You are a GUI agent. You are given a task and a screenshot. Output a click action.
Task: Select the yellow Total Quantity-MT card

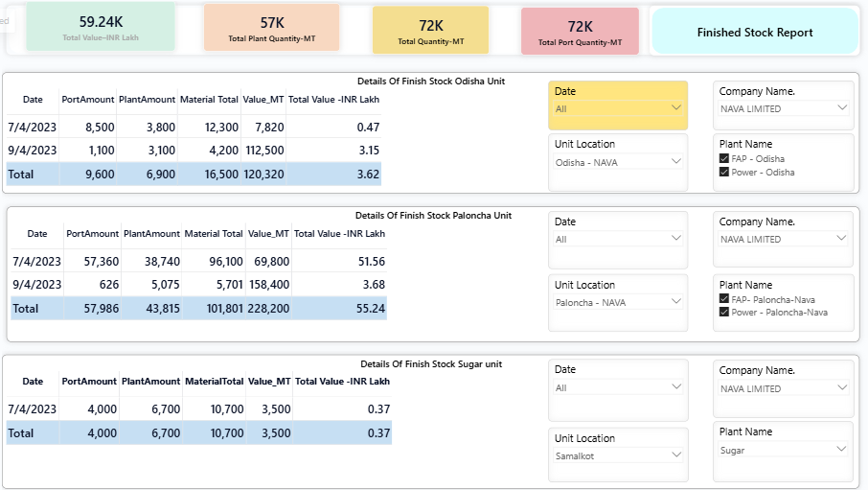[430, 30]
